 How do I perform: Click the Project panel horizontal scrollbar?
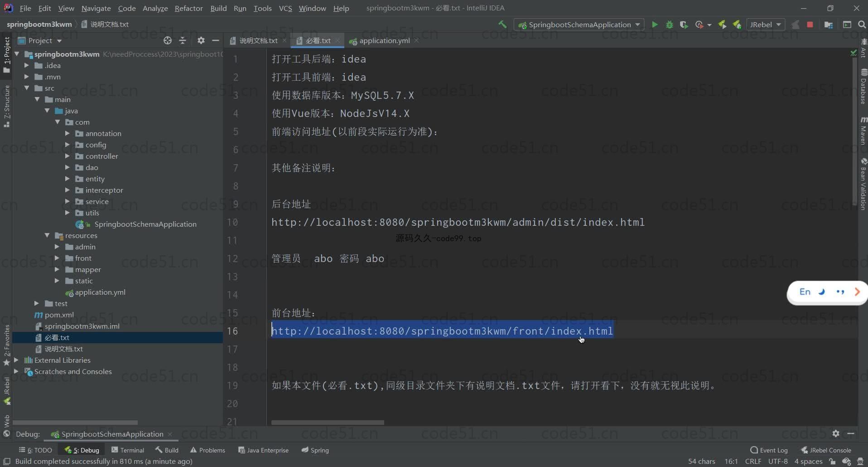click(x=75, y=422)
